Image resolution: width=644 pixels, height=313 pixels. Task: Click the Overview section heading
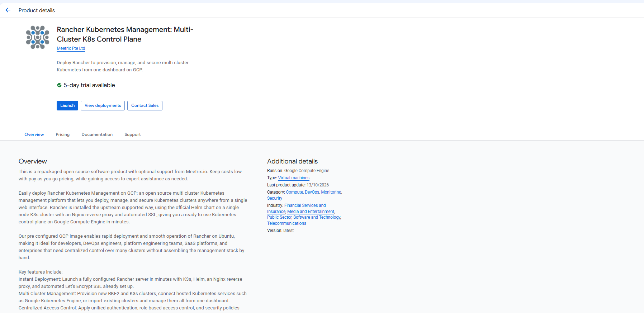coord(33,161)
